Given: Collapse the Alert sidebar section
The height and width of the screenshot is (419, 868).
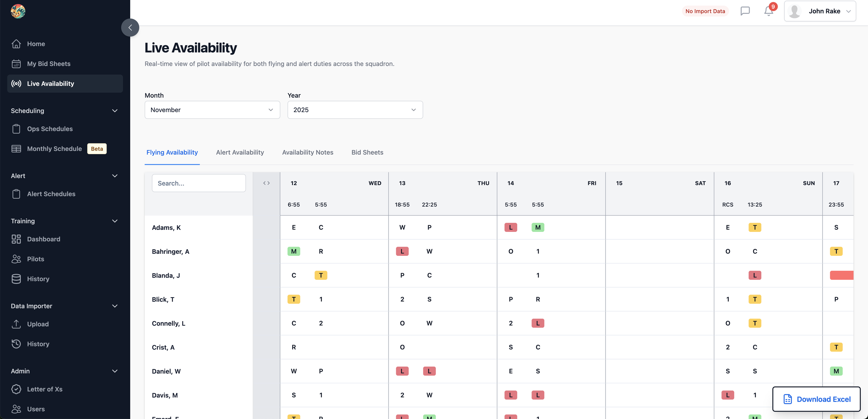Looking at the screenshot, I should [115, 176].
